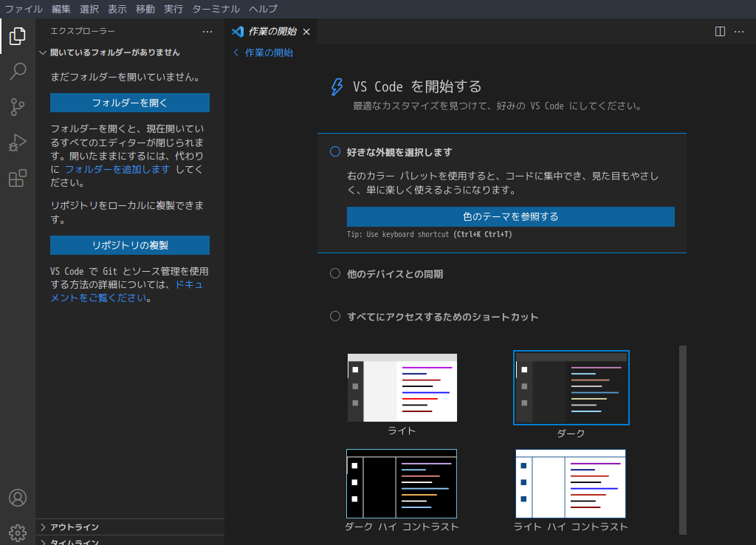Choose the ダーク theme preview
The image size is (756, 545).
(571, 388)
